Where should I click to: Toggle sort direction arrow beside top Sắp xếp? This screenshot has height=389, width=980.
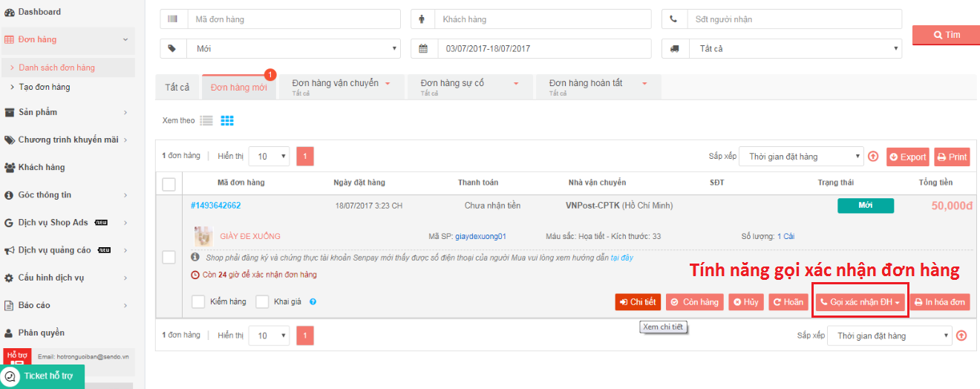point(873,157)
